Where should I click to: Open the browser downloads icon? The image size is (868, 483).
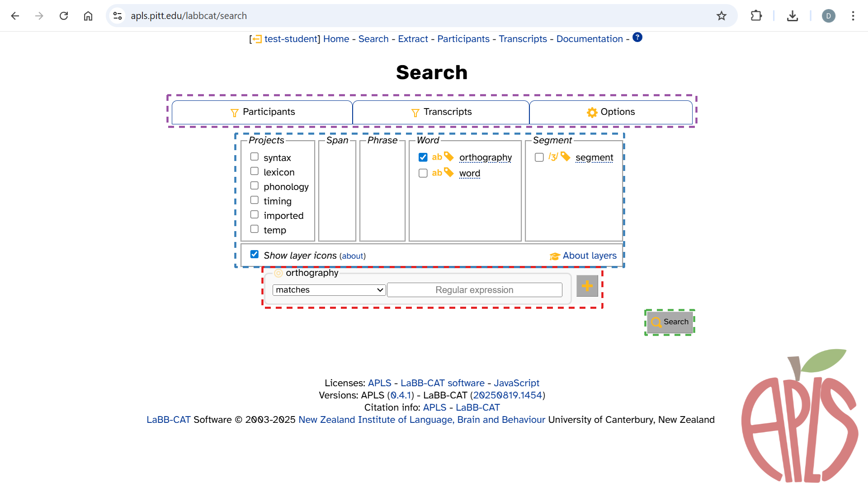pyautogui.click(x=792, y=16)
